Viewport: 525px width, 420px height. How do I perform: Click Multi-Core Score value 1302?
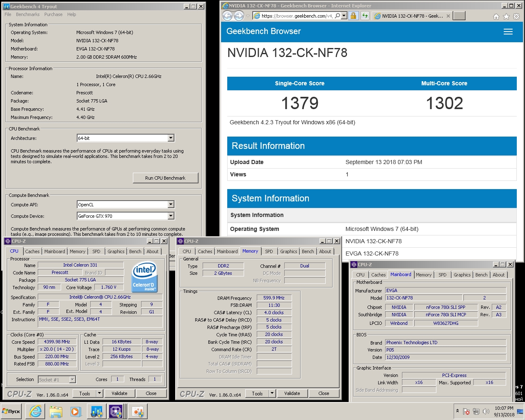click(x=445, y=103)
